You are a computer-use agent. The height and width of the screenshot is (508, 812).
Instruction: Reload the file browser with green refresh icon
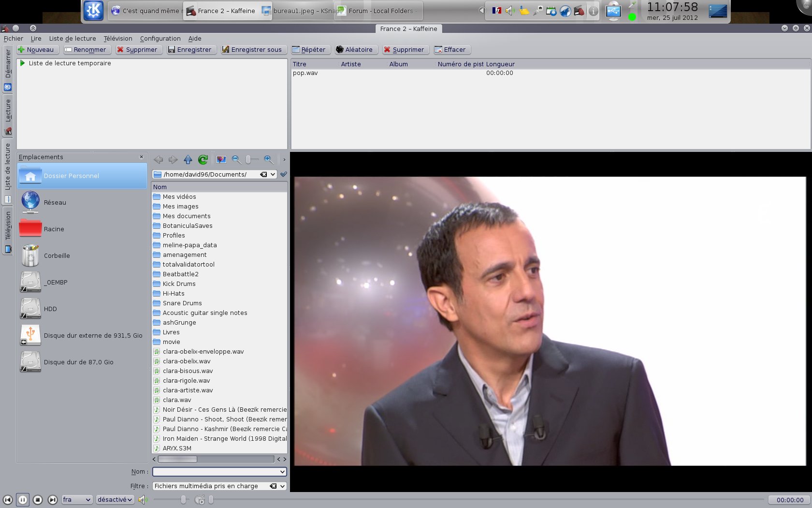203,160
